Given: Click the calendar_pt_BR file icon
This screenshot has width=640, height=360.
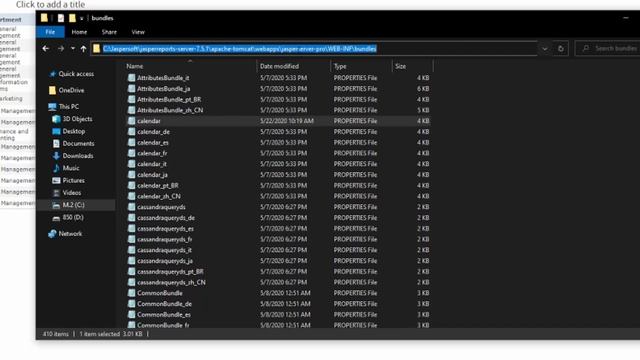Looking at the screenshot, I should [131, 185].
